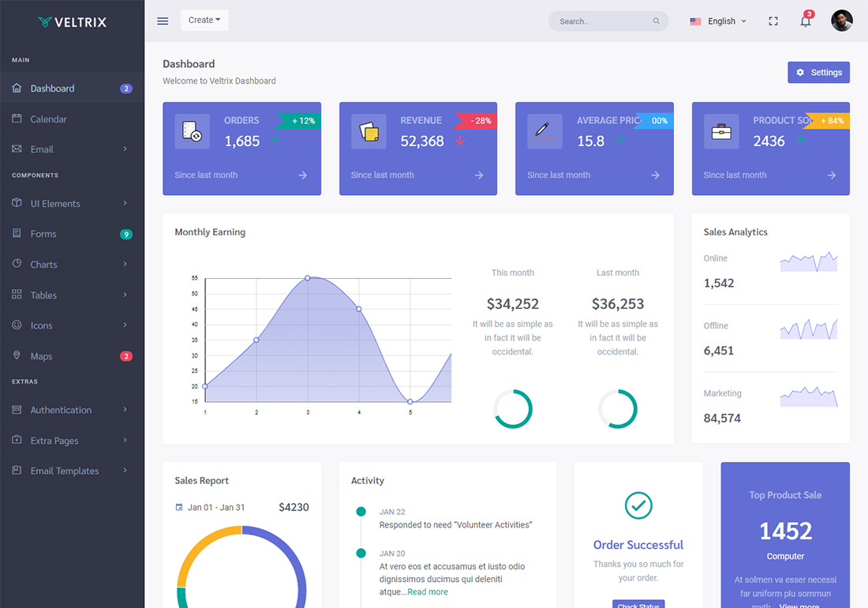Expand the Authentication submenu chevron
Image resolution: width=868 pixels, height=608 pixels.
tap(125, 410)
